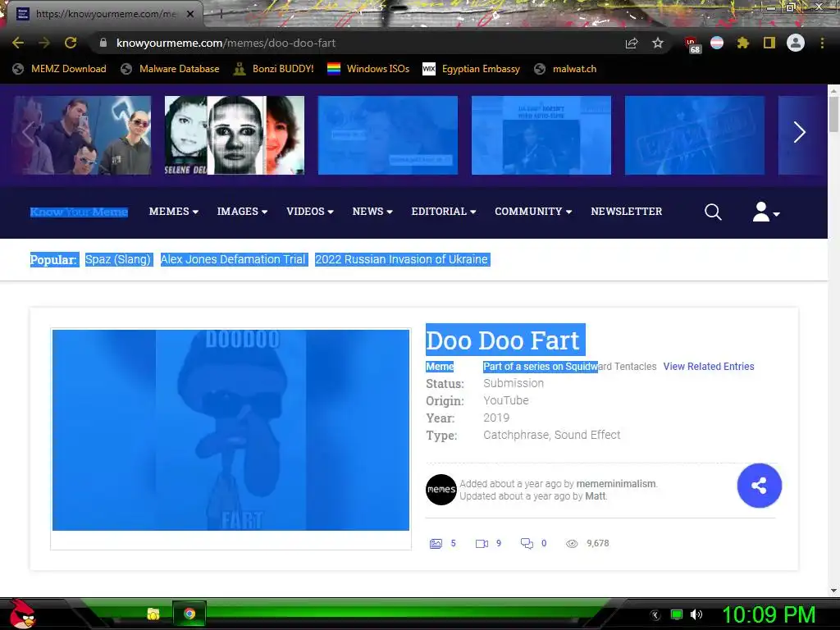
Task: Open mememinimalism user profile link
Action: click(x=616, y=484)
